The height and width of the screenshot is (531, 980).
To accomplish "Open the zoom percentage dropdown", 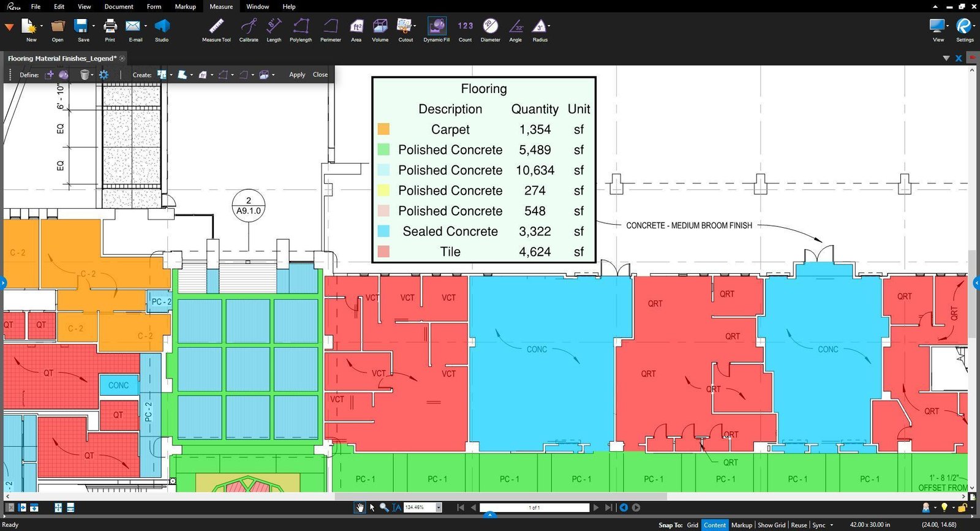I will [x=439, y=508].
